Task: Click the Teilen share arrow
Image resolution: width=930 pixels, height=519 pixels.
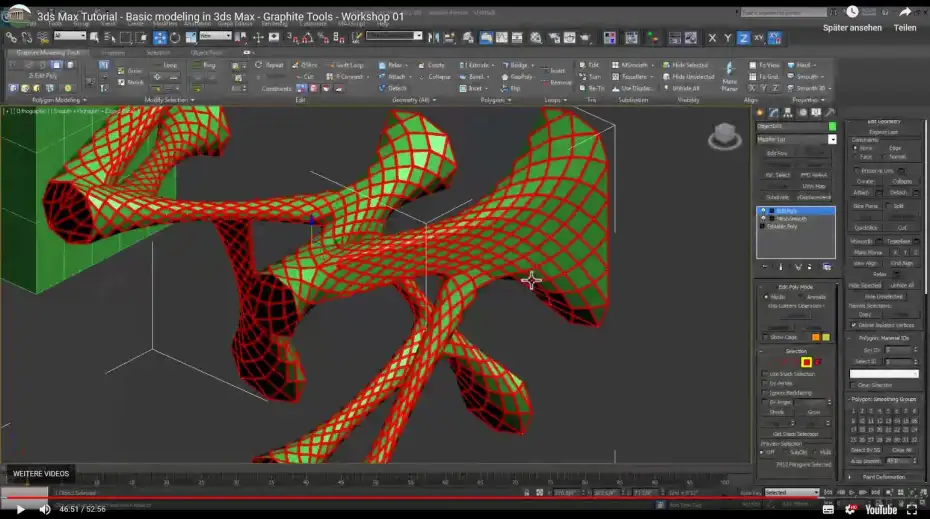Action: point(905,12)
